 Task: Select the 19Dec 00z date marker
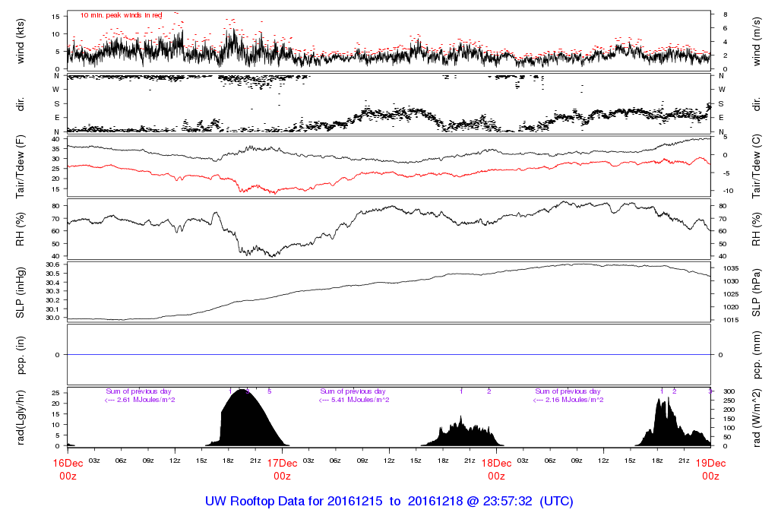click(710, 469)
